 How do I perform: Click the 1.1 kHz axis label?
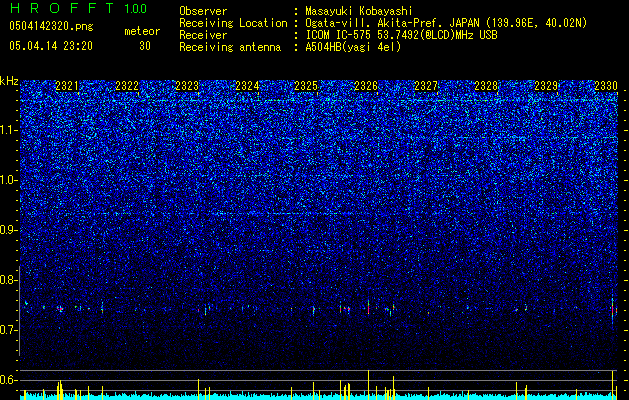coord(9,130)
